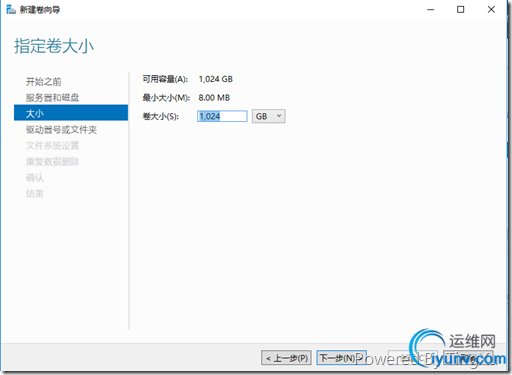Select the 开始之前 wizard step
Image resolution: width=512 pixels, height=375 pixels.
(43, 82)
